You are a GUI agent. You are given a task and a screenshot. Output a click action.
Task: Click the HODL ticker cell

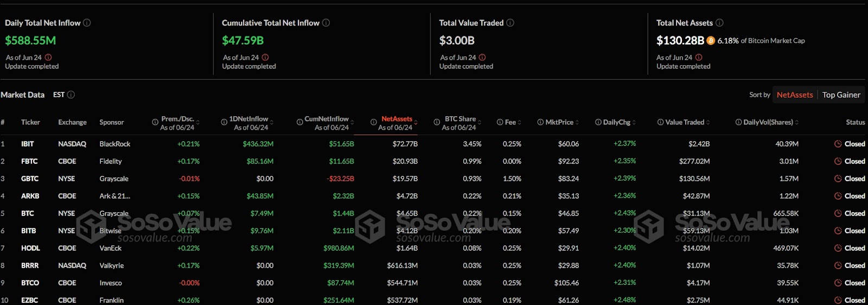(30, 248)
